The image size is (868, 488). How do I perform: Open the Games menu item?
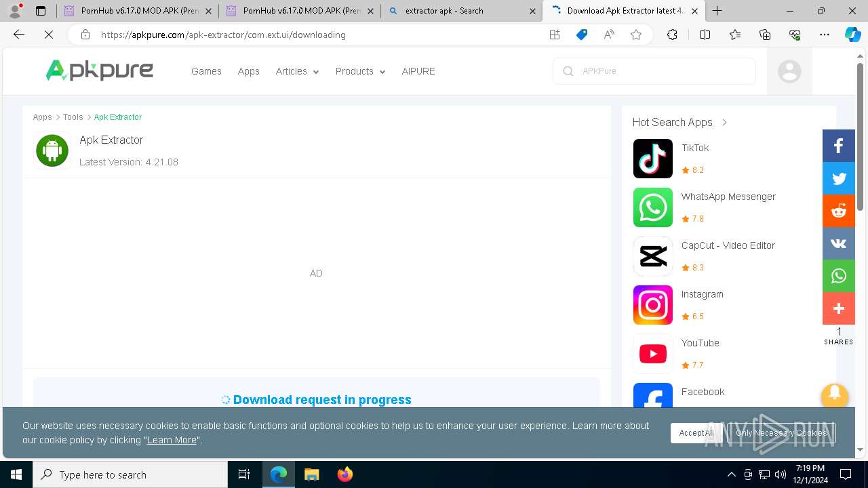click(206, 71)
